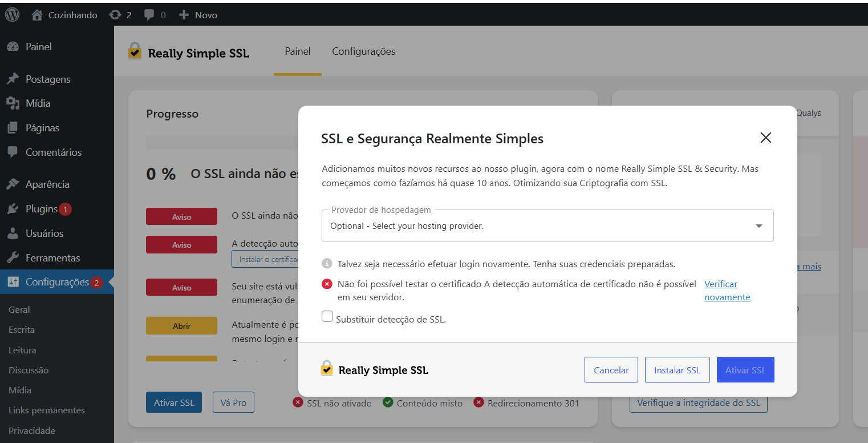This screenshot has width=868, height=443.
Task: Open the Leitura settings submenu
Action: point(22,350)
